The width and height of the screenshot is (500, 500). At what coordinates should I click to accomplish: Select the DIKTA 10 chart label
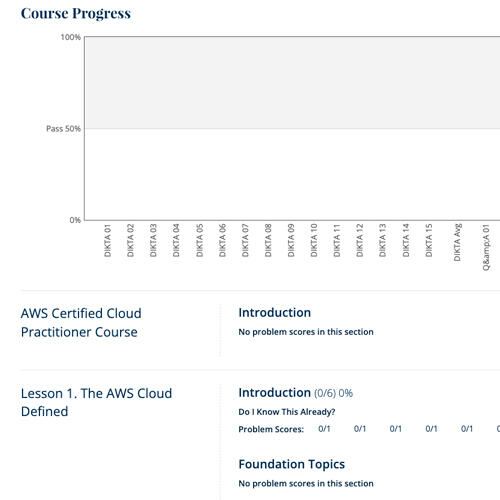(x=314, y=240)
